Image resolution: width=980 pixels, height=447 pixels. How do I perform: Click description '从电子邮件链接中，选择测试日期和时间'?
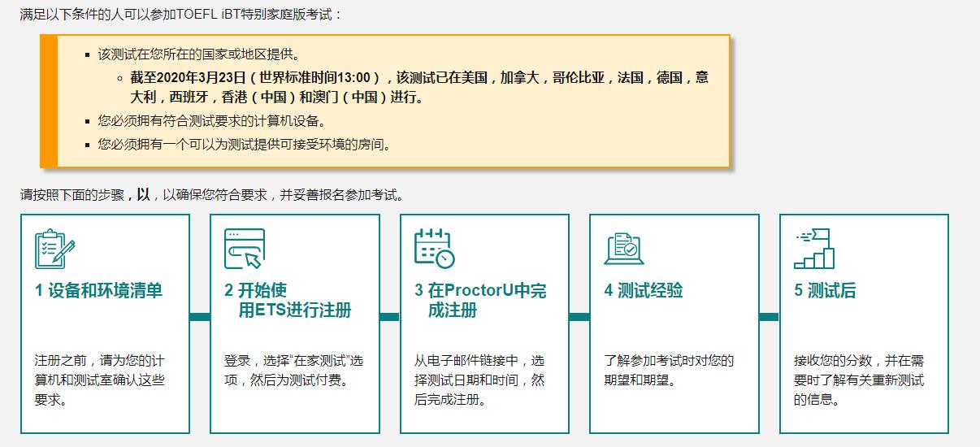point(480,380)
